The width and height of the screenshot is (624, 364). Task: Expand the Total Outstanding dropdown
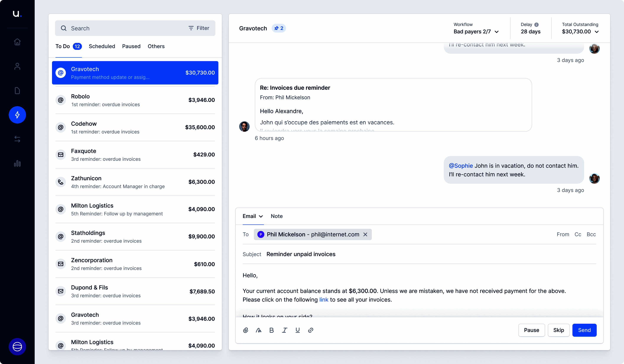point(596,32)
